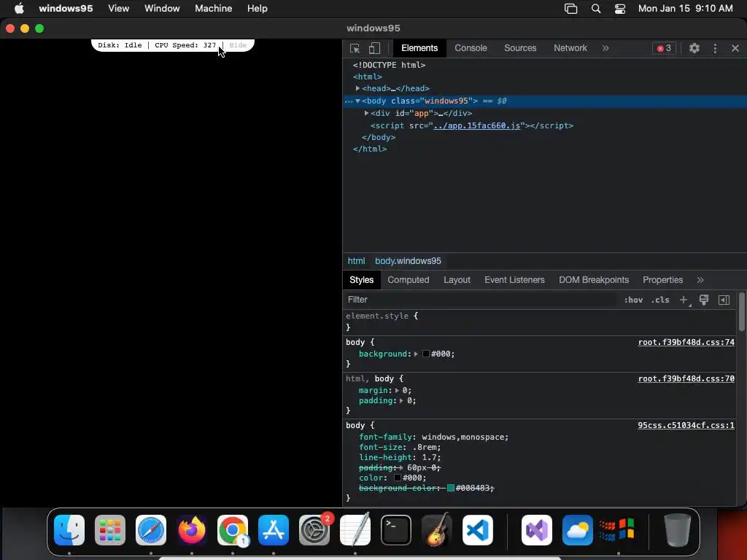Image resolution: width=747 pixels, height=560 pixels.
Task: Toggle the :hov element state panel
Action: [633, 300]
